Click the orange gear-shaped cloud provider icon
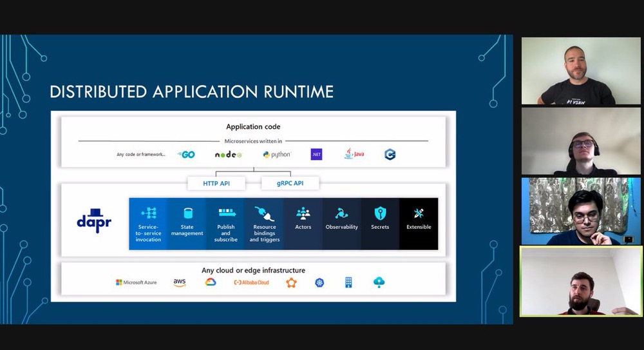This screenshot has height=350, width=644. (291, 282)
